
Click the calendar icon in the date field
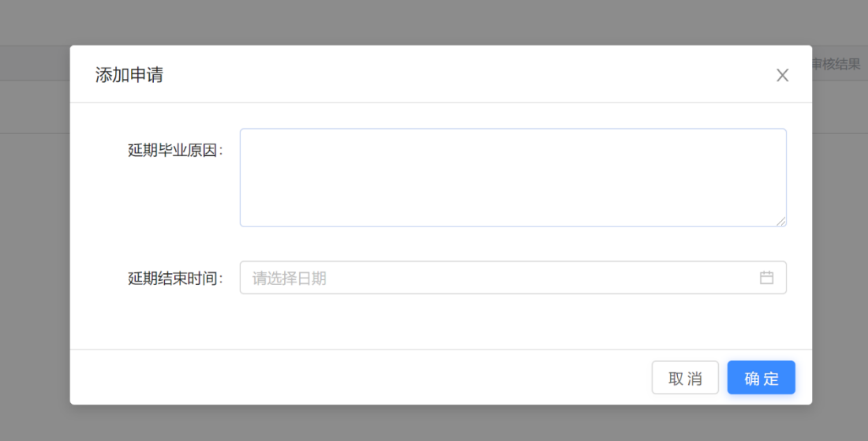pyautogui.click(x=766, y=278)
